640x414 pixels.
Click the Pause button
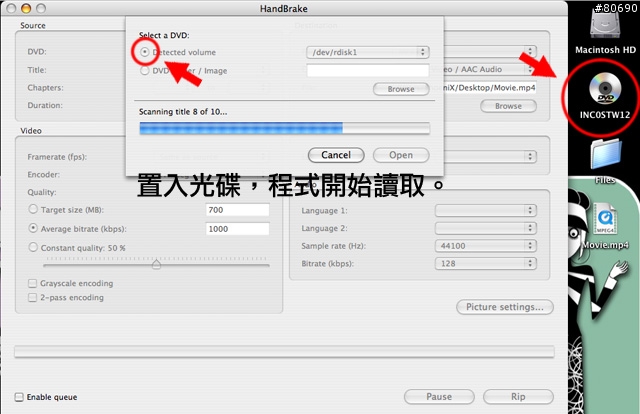coord(439,397)
